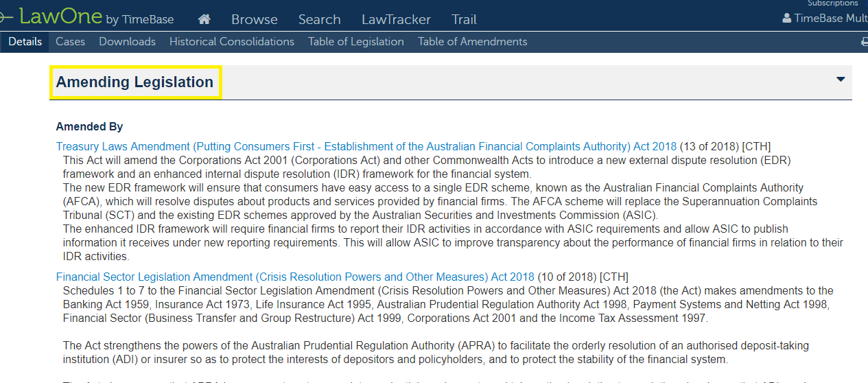Click the Subscriptions label at top right
868x383 pixels.
pos(833,3)
